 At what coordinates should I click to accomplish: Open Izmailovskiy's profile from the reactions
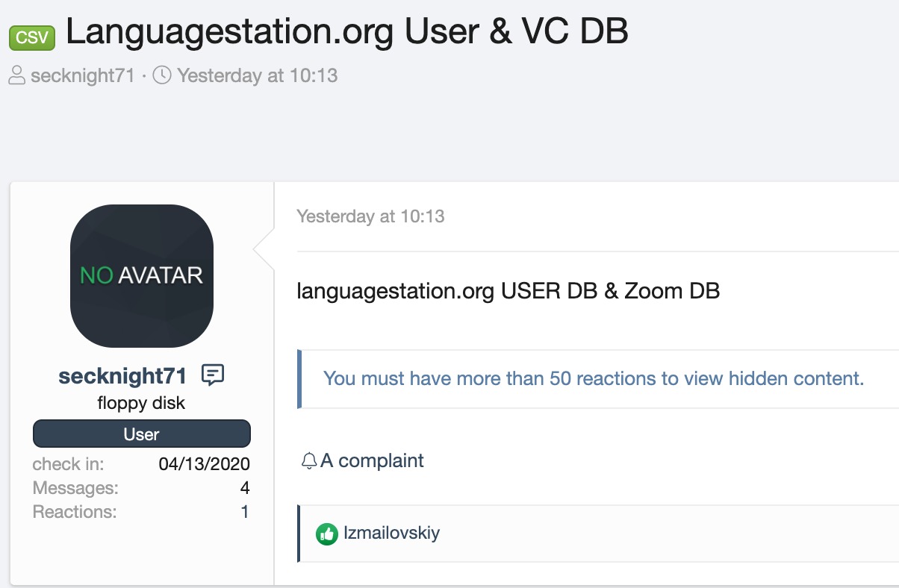tap(391, 534)
